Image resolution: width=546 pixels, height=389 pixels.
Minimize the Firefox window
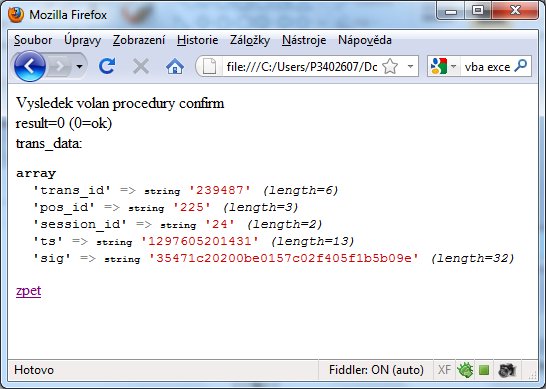[451, 11]
